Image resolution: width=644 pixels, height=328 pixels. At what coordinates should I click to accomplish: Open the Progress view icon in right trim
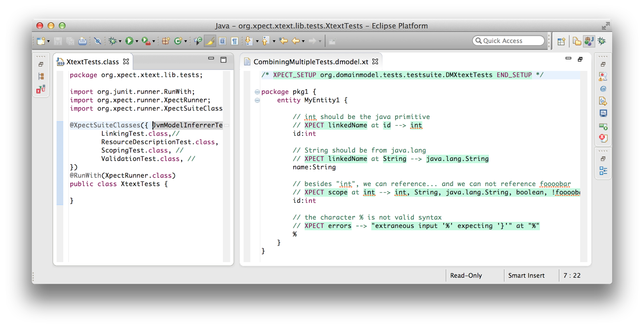pyautogui.click(x=603, y=126)
